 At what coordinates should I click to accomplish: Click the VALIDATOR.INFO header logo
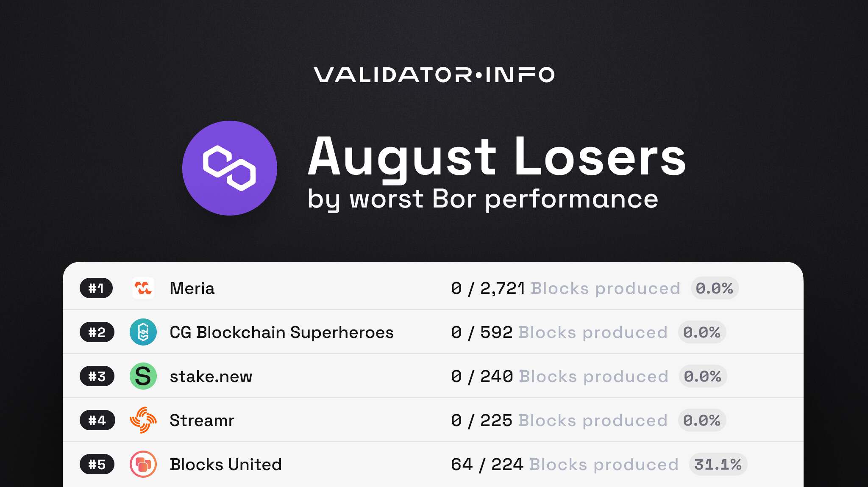click(434, 75)
